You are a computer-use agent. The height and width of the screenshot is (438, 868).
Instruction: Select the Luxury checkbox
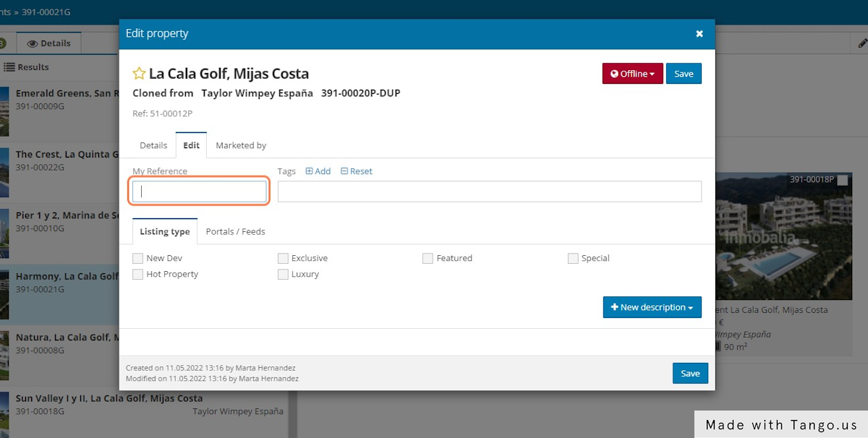(283, 275)
